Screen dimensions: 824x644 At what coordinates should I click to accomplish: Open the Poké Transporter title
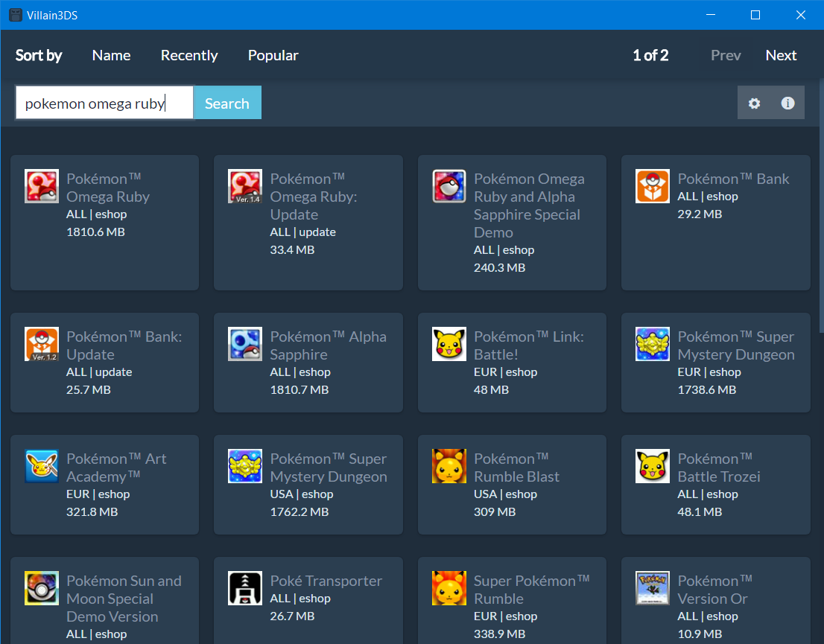tap(326, 581)
